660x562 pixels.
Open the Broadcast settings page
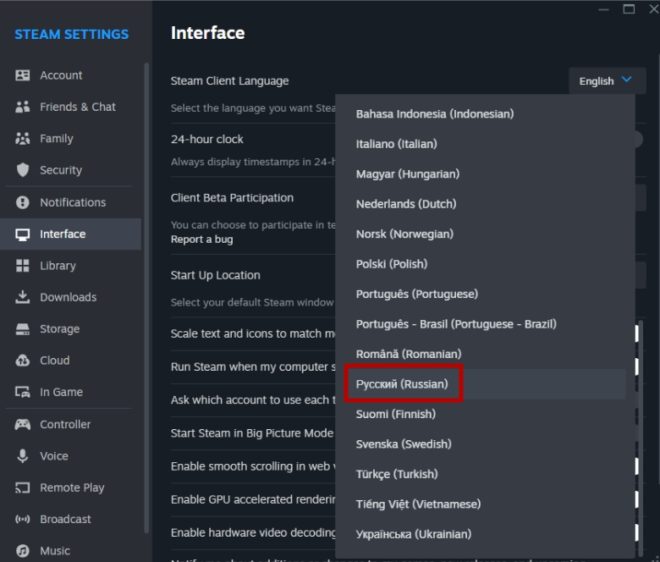coord(71,519)
